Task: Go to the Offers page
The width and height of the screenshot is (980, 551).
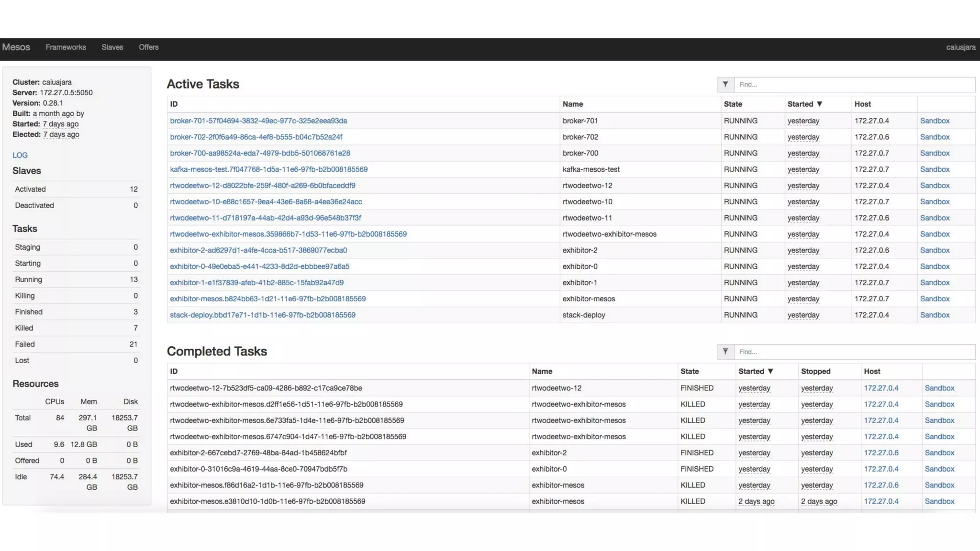Action: coord(148,47)
